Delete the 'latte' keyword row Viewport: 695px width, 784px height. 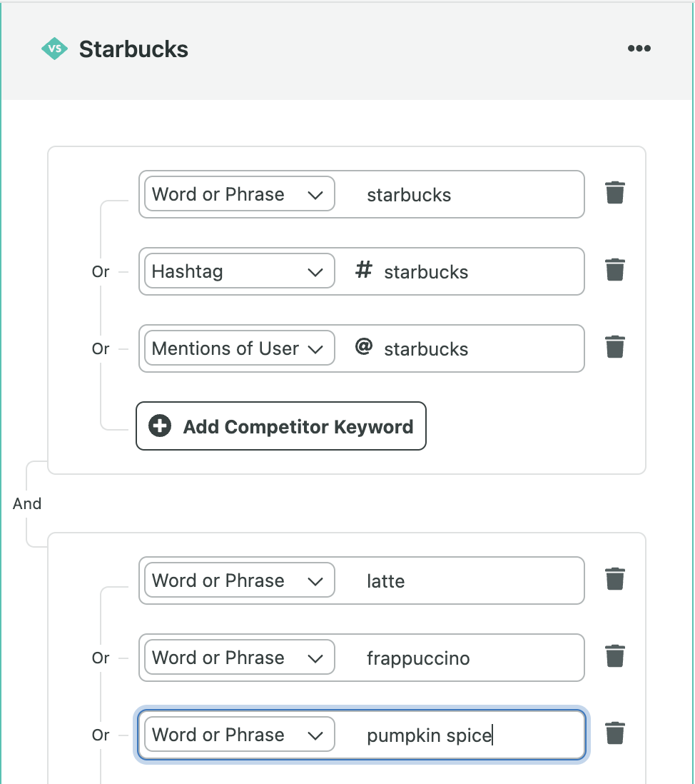point(615,579)
